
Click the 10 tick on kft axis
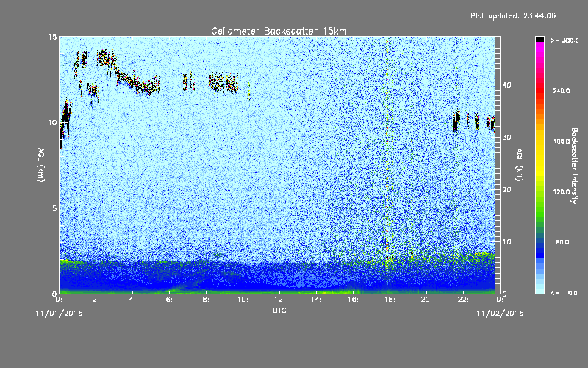506,242
